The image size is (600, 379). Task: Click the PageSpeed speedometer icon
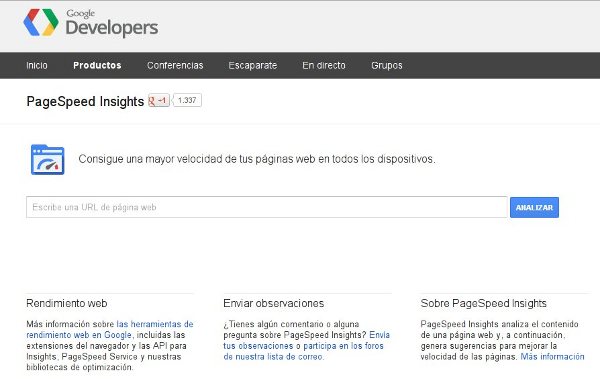(48, 160)
